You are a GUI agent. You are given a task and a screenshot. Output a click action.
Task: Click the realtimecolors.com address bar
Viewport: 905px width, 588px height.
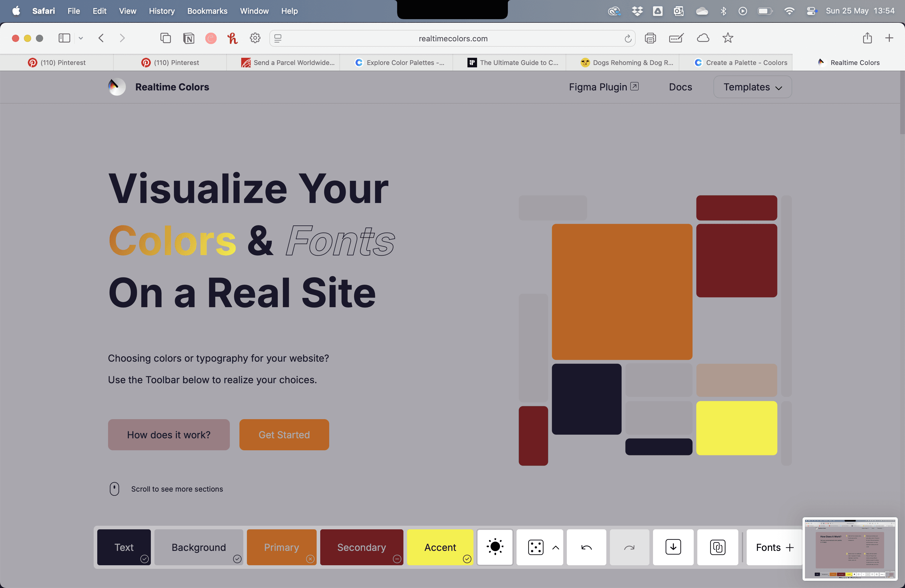tap(452, 38)
